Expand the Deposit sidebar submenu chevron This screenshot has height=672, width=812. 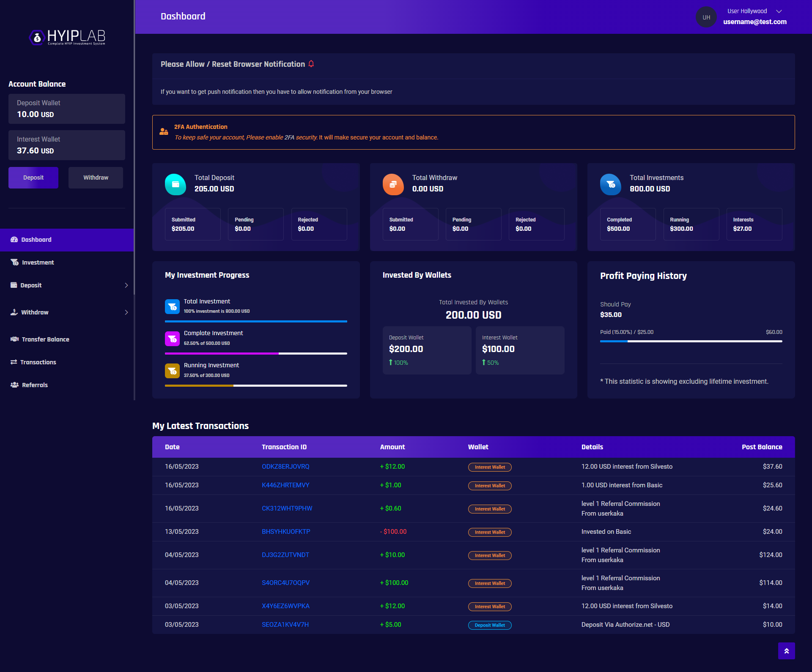click(126, 285)
